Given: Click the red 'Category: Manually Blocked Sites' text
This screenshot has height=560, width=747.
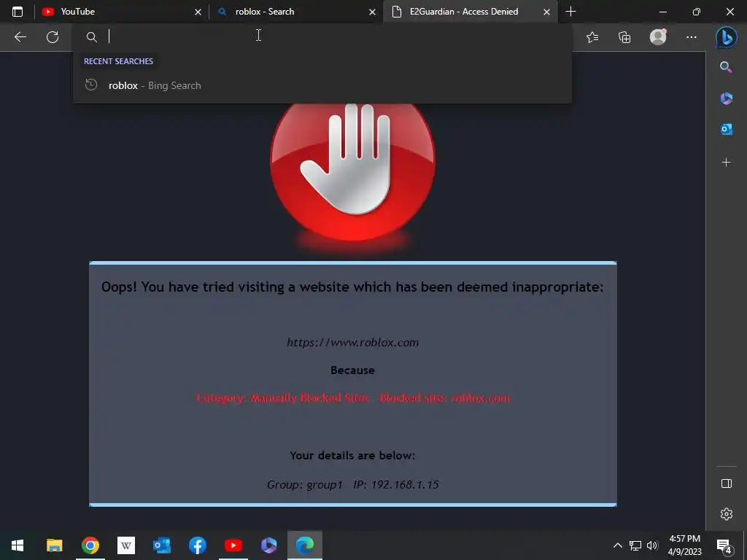Looking at the screenshot, I should click(x=283, y=398).
